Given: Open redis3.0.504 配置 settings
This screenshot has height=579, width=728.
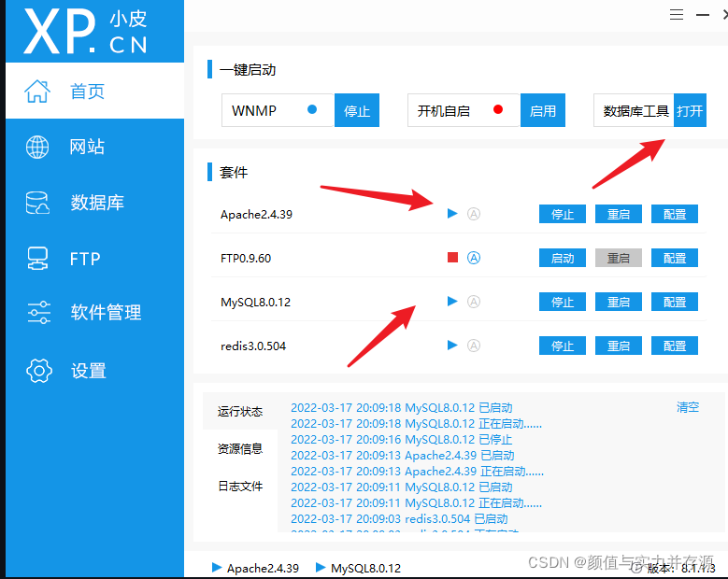Looking at the screenshot, I should click(675, 346).
